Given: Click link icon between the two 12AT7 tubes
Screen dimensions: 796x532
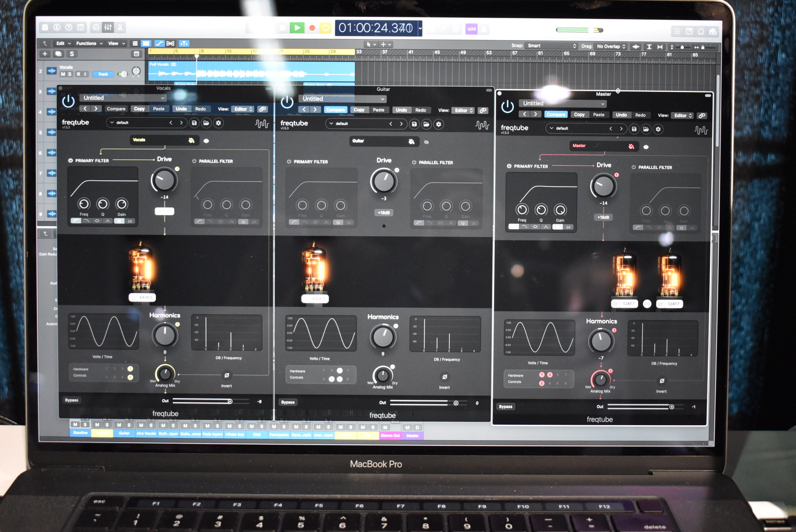Looking at the screenshot, I should coord(647,304).
